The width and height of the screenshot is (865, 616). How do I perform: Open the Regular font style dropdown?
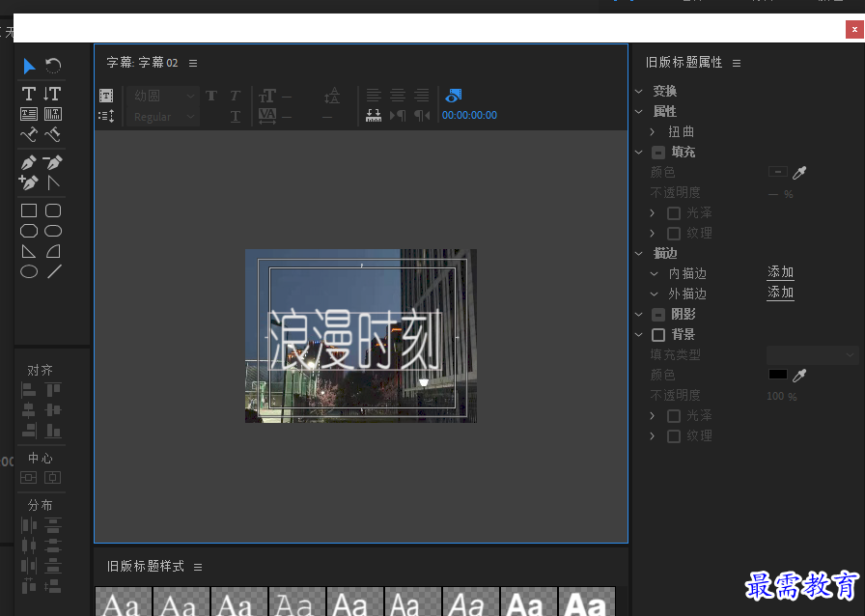point(163,117)
